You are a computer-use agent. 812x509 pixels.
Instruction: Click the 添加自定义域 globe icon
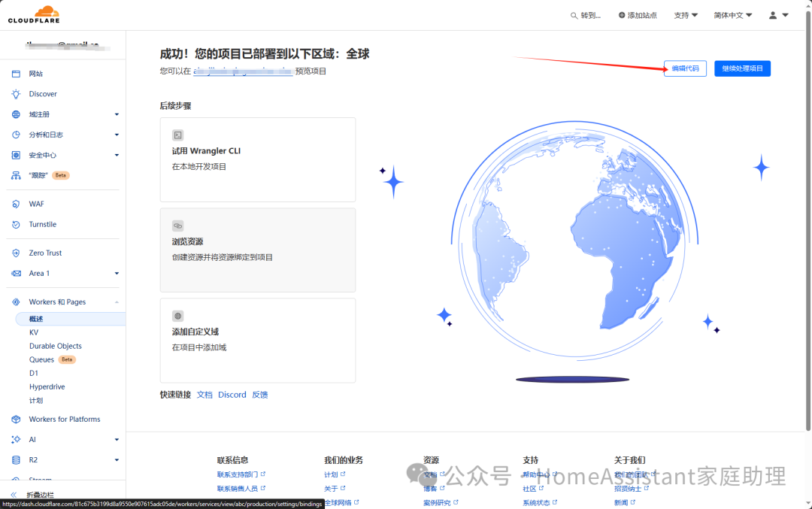(x=177, y=316)
